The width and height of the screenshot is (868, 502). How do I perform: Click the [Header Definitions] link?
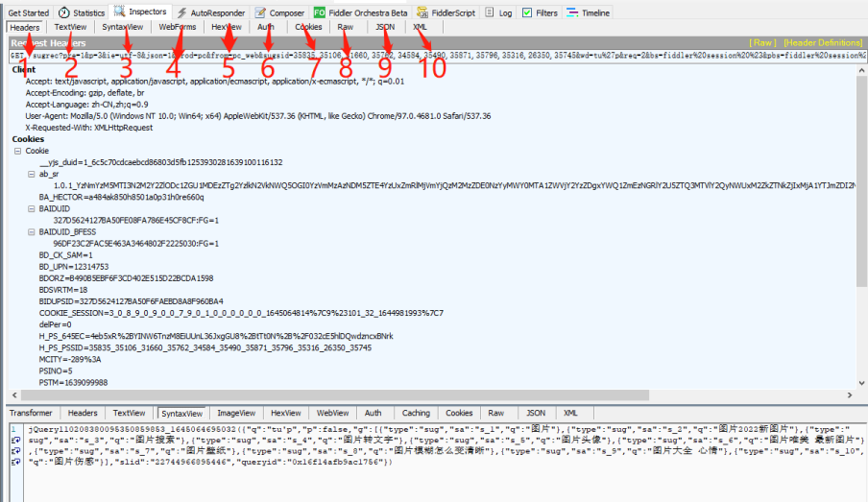(x=823, y=42)
